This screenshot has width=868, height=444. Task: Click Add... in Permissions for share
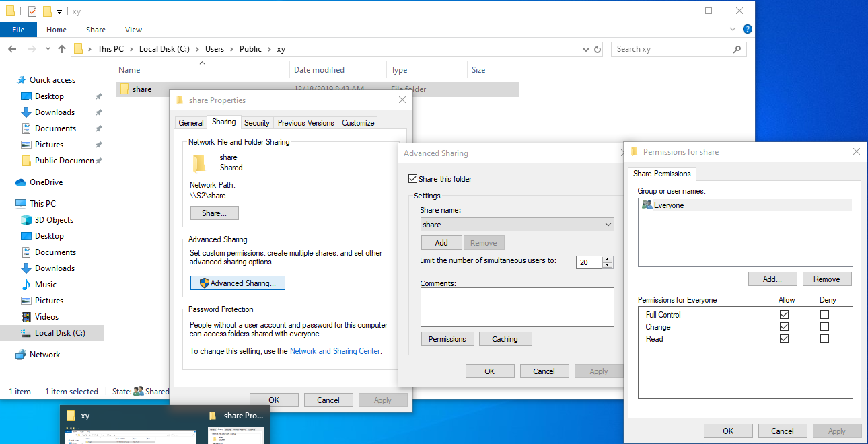(x=772, y=279)
